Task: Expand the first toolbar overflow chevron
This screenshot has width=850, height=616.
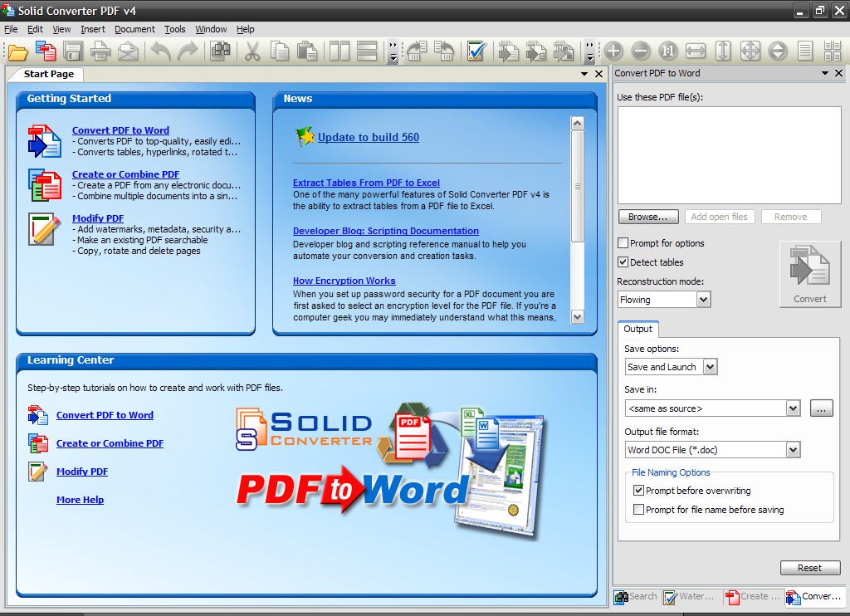Action: tap(393, 51)
